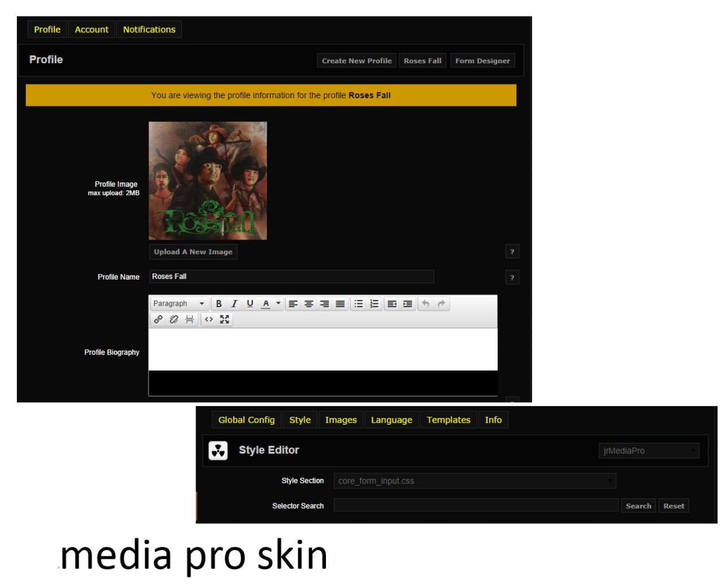This screenshot has width=723, height=588.
Task: Apply the text color button
Action: [x=266, y=304]
